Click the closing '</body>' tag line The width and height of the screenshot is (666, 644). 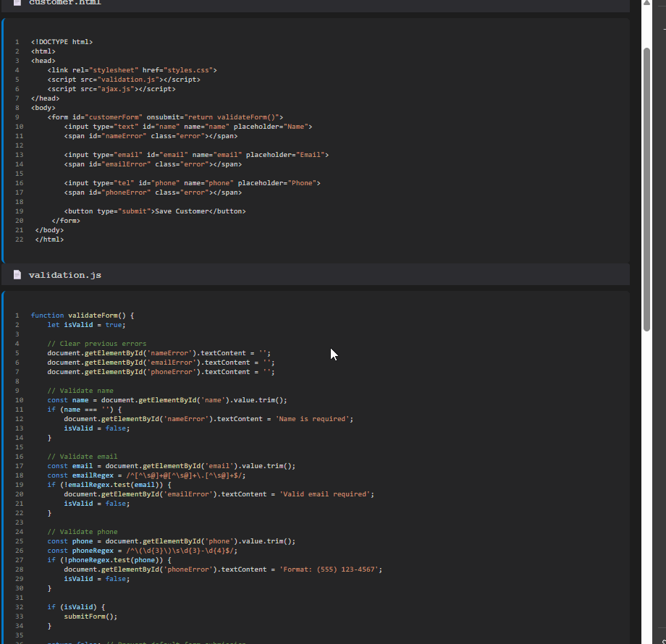pyautogui.click(x=49, y=230)
